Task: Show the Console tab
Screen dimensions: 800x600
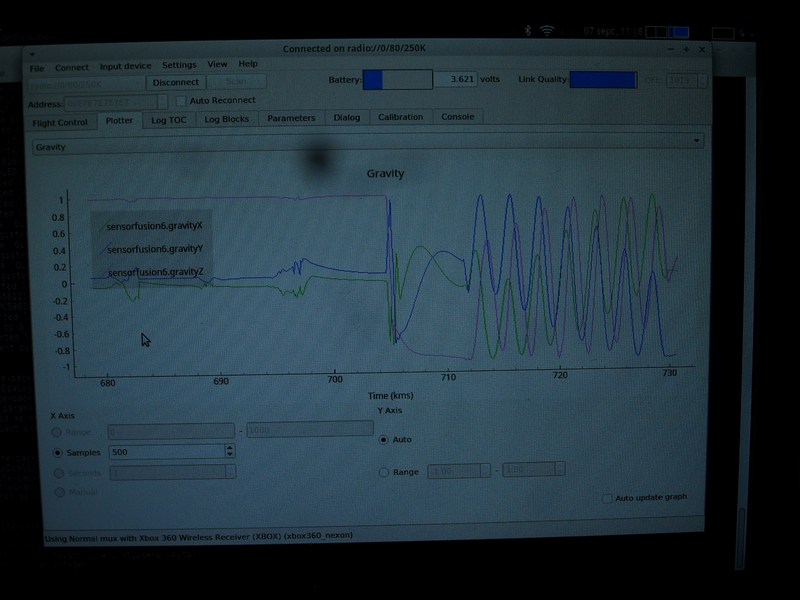Action: pyautogui.click(x=458, y=117)
